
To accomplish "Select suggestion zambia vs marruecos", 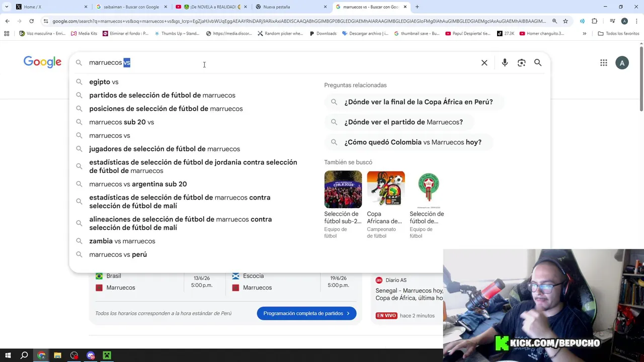I will pyautogui.click(x=122, y=241).
